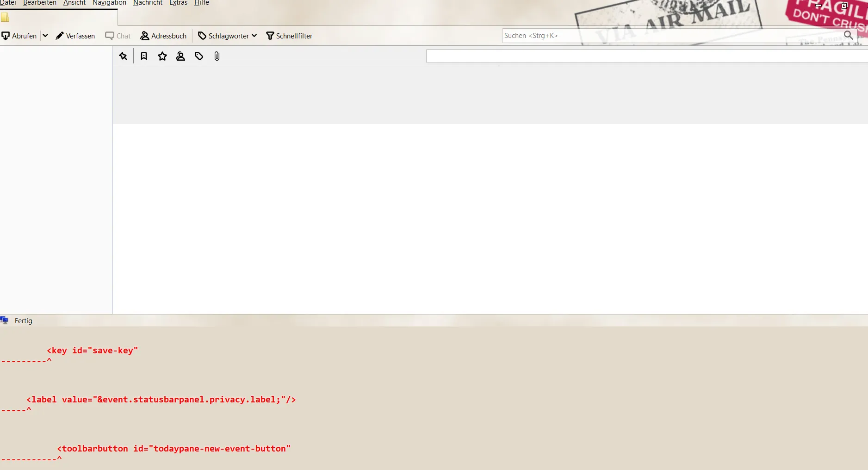Screen dimensions: 868x470
Task: Click the key id="save-key" error line
Action: (x=93, y=351)
